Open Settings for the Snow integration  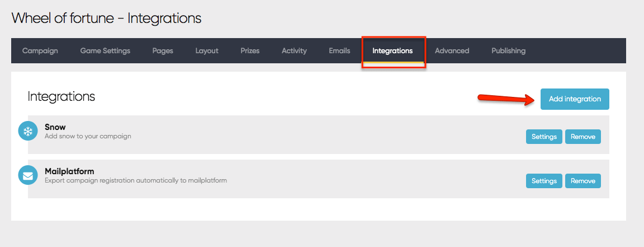[x=544, y=137]
